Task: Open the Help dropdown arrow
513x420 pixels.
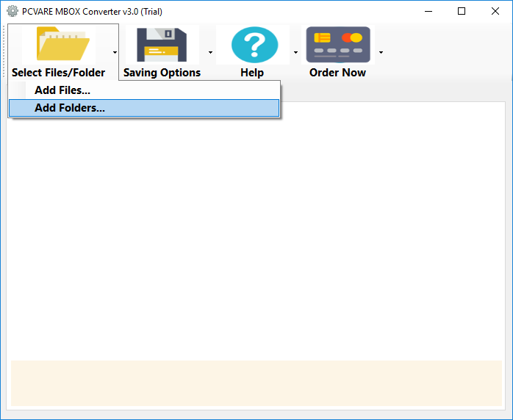Action: point(295,52)
